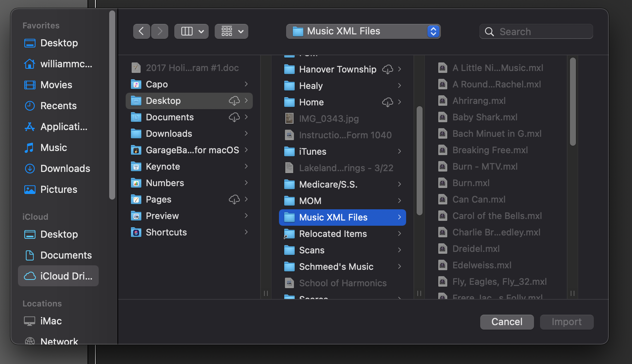632x364 pixels.
Task: Click the back navigation arrow
Action: [141, 31]
